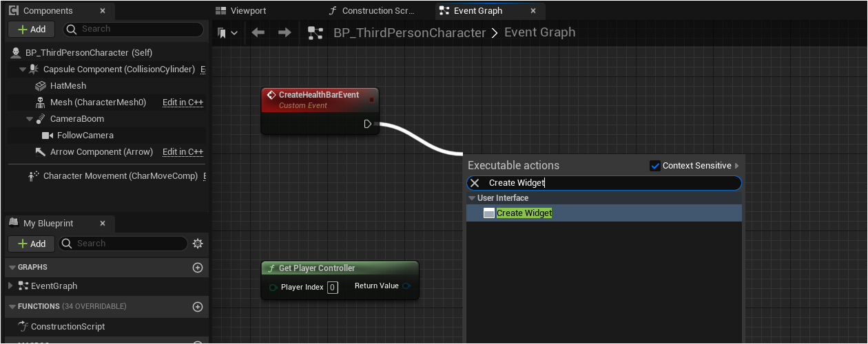Click the FollowCamera camera icon
868x344 pixels.
point(48,136)
